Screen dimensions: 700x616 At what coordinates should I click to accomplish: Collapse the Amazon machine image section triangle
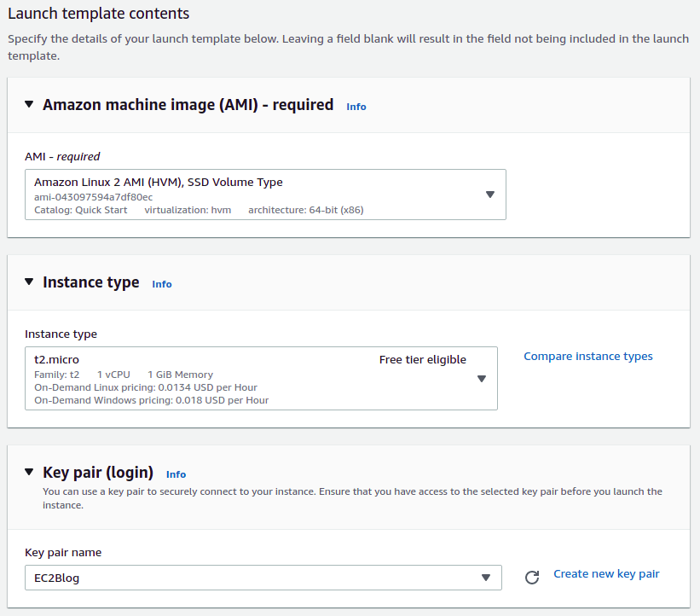click(x=29, y=105)
